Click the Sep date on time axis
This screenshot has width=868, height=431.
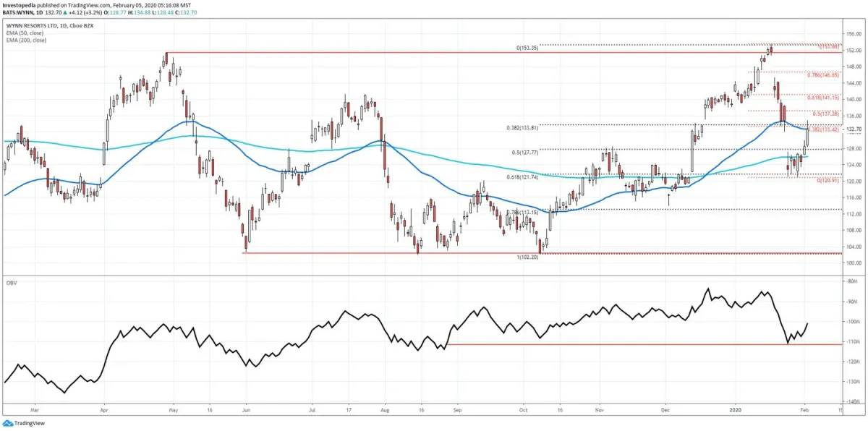click(457, 410)
